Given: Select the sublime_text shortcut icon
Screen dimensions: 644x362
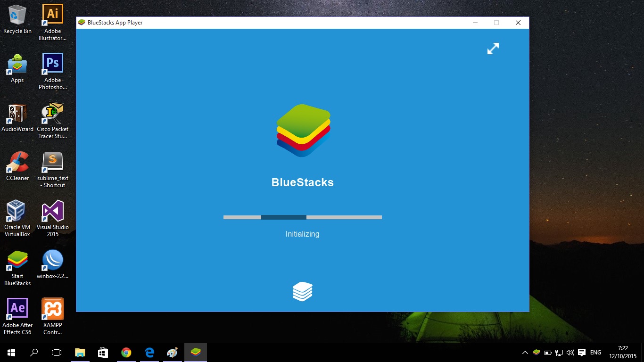Looking at the screenshot, I should click(53, 169).
